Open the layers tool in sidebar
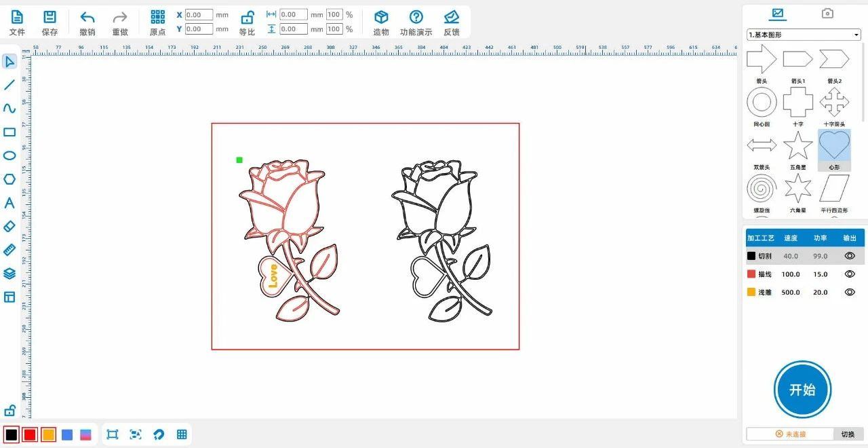The width and height of the screenshot is (868, 448). (9, 274)
